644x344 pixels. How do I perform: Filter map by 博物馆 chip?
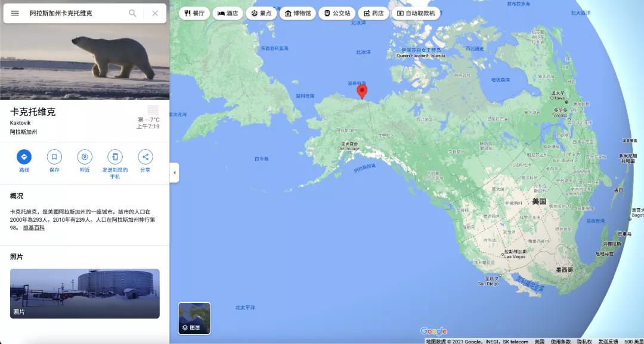pyautogui.click(x=298, y=13)
